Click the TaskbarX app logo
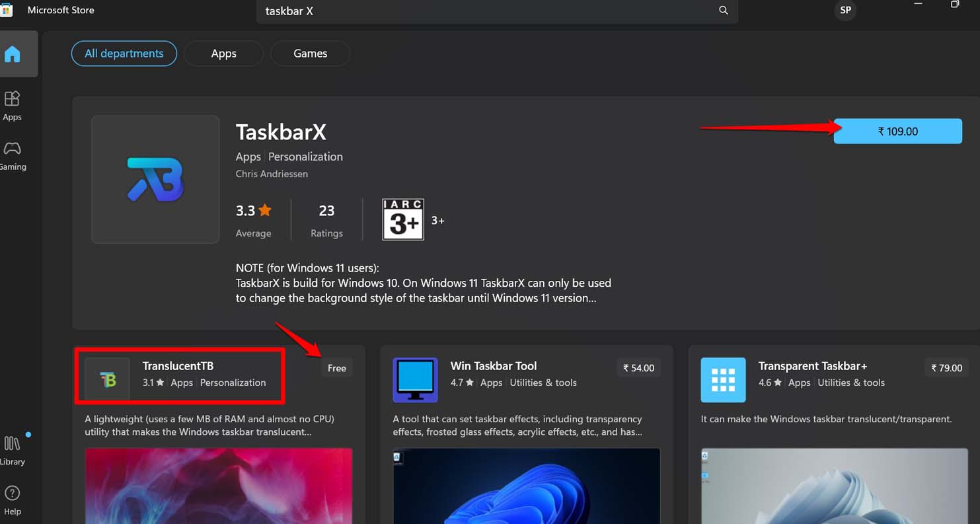980x524 pixels. pyautogui.click(x=155, y=179)
